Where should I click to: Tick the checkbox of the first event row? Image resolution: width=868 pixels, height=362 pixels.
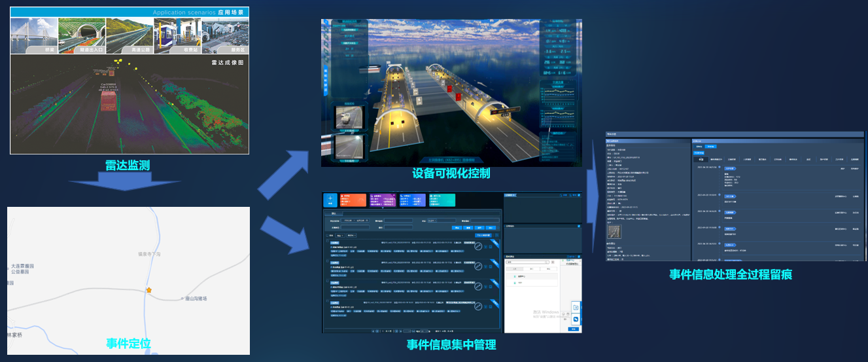[326, 242]
